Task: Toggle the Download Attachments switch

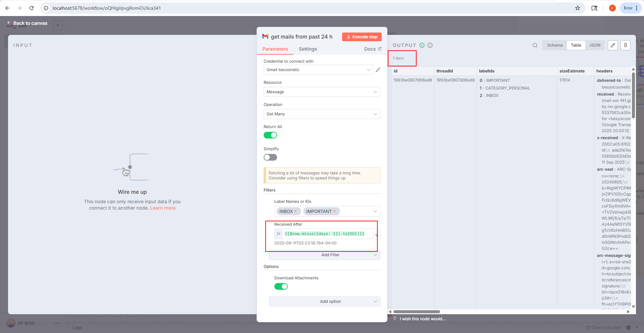Action: [x=281, y=286]
